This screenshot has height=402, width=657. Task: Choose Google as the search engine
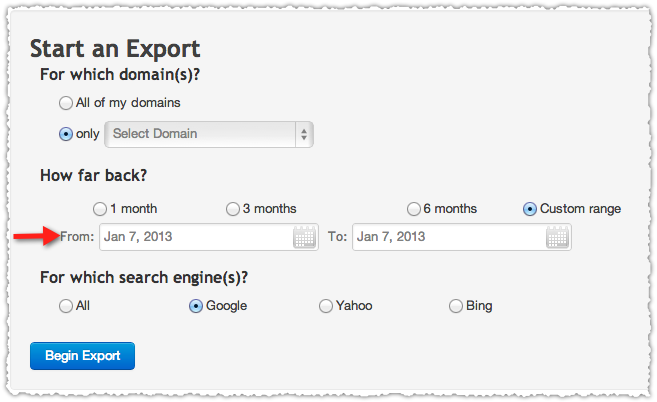(196, 306)
